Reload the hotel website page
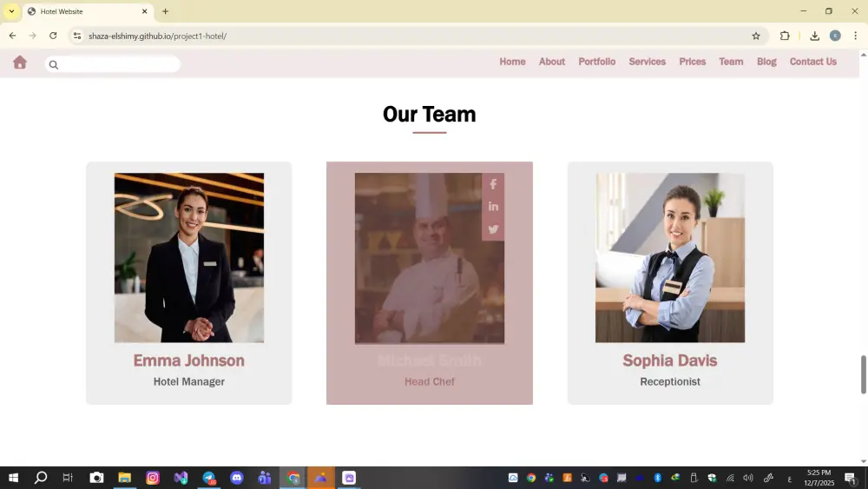The width and height of the screenshot is (868, 489). click(53, 36)
